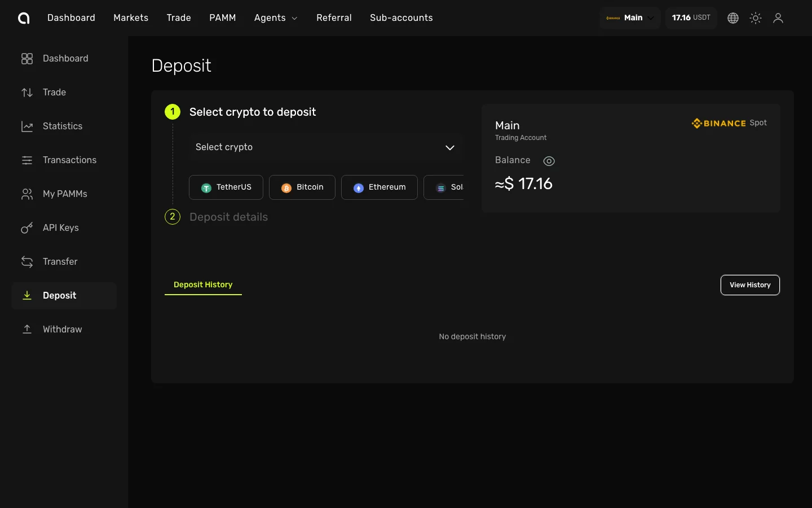This screenshot has height=508, width=812.
Task: Open API Keys from sidebar
Action: click(60, 227)
